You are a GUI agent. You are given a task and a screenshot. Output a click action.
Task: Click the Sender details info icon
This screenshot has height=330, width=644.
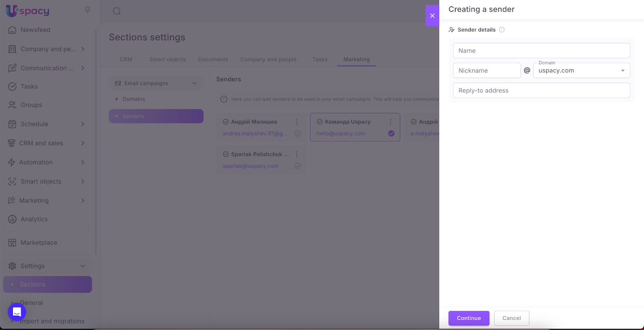tap(502, 30)
